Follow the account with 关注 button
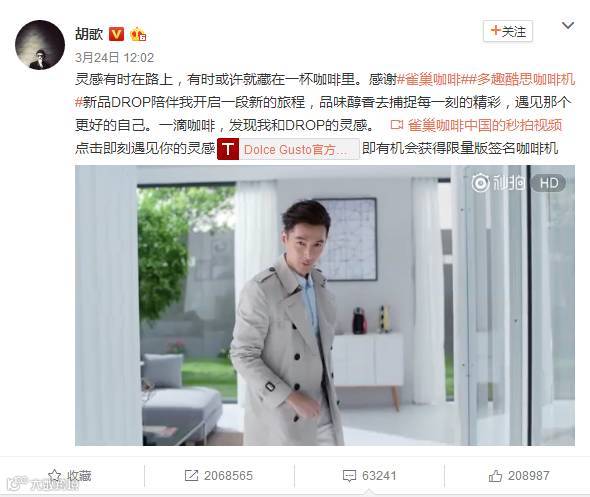 pyautogui.click(x=508, y=31)
